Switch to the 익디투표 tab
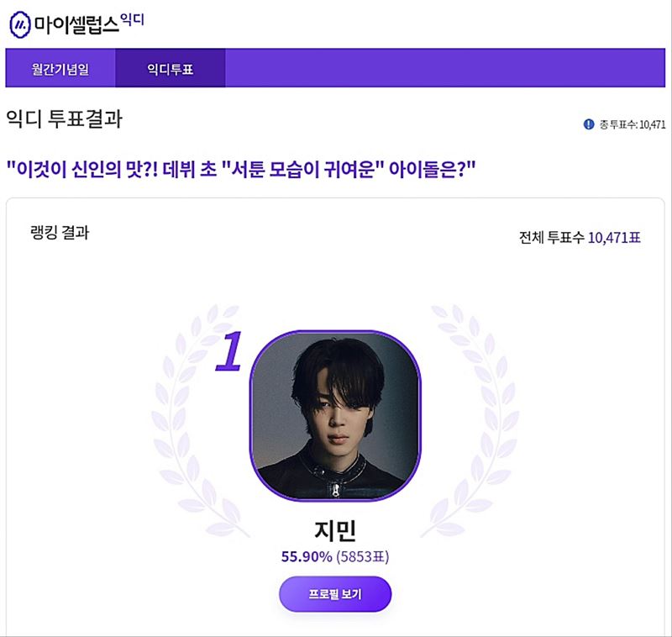 (170, 69)
